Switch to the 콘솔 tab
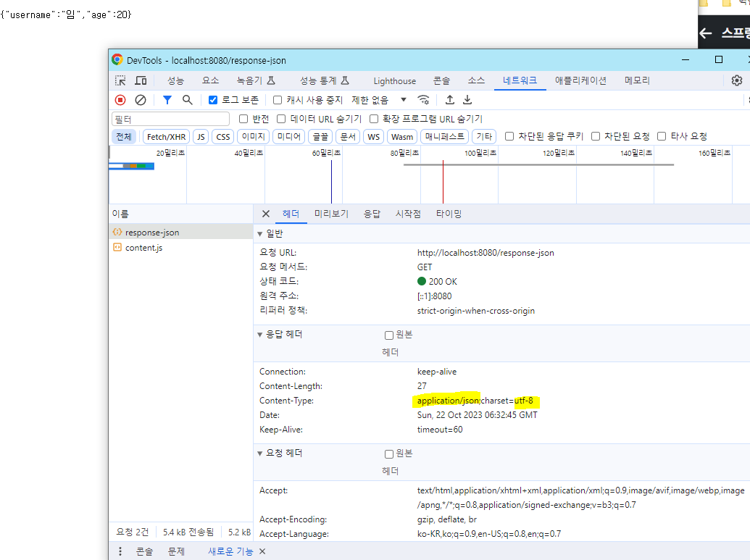Image resolution: width=750 pixels, height=560 pixels. click(441, 81)
